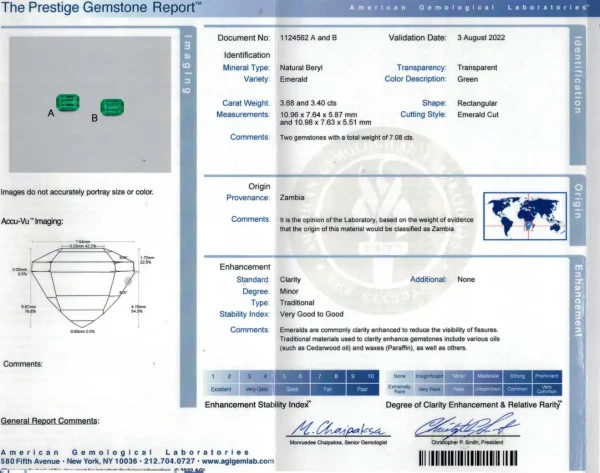
Task: Click 'Monruedee Chaipaksa, Senior Gemologist' name
Action: [338, 442]
